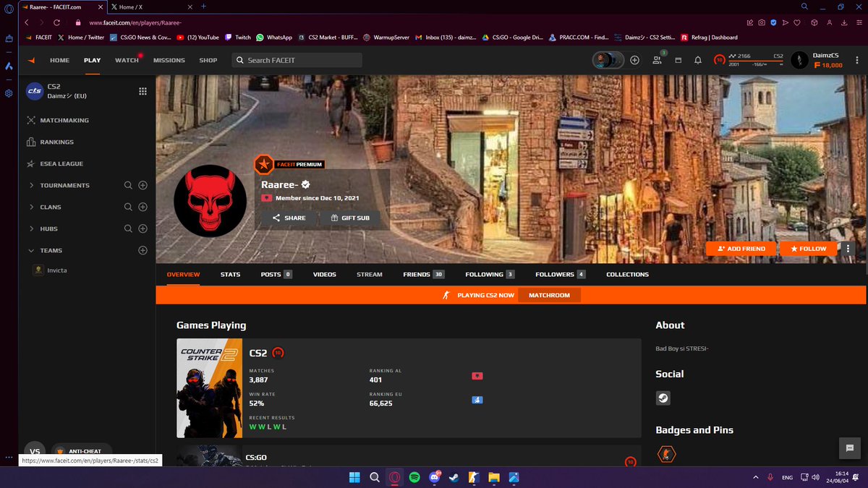Click the SHARE button
This screenshot has width=868, height=488.
[x=289, y=218]
